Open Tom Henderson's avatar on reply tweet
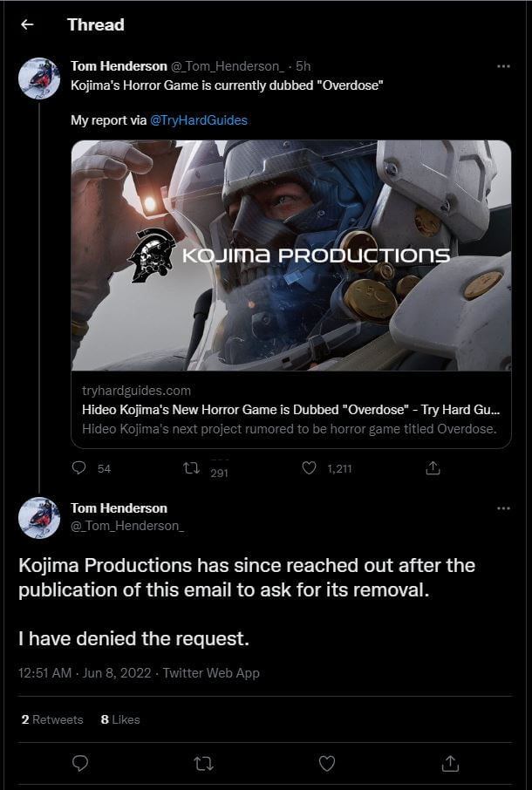532x790 pixels. click(39, 518)
